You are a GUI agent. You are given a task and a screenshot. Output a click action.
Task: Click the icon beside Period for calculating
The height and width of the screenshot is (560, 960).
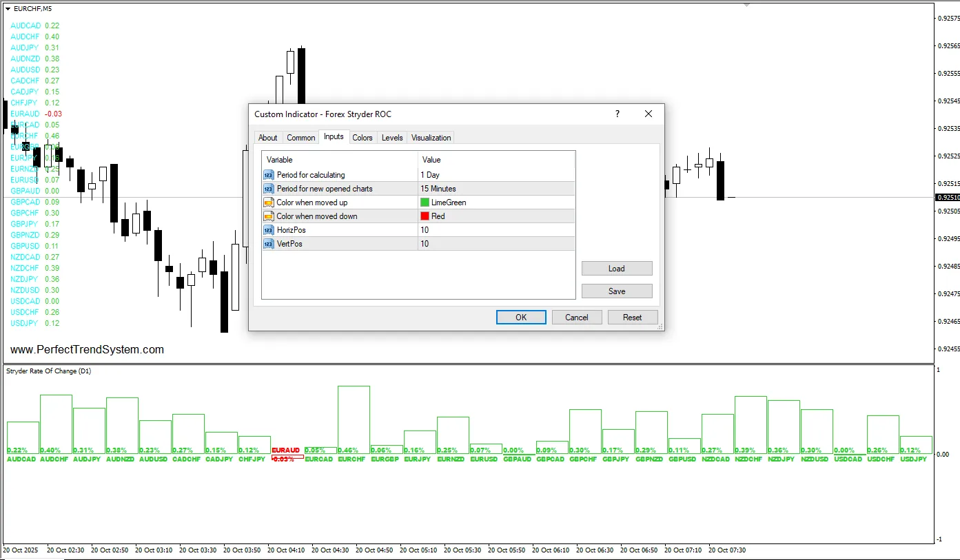tap(269, 175)
